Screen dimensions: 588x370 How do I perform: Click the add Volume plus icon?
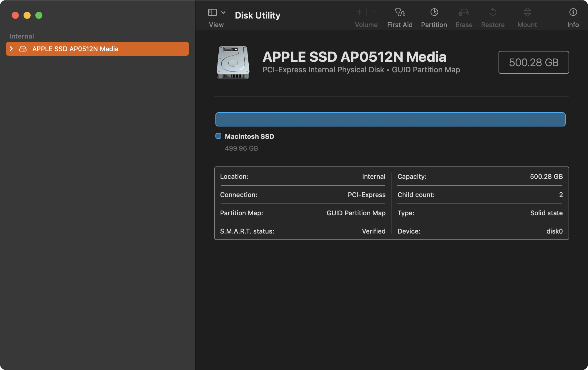[359, 12]
